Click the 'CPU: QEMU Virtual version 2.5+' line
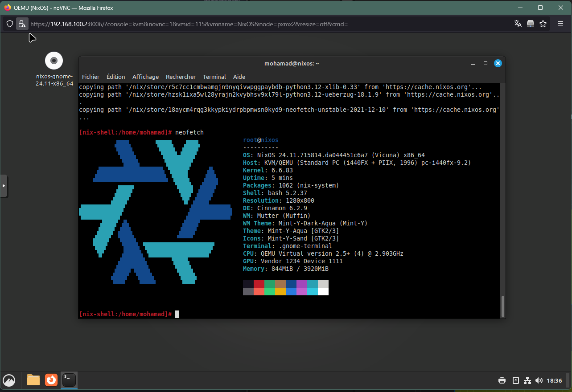Screen dimensions: 572x392 (323, 253)
